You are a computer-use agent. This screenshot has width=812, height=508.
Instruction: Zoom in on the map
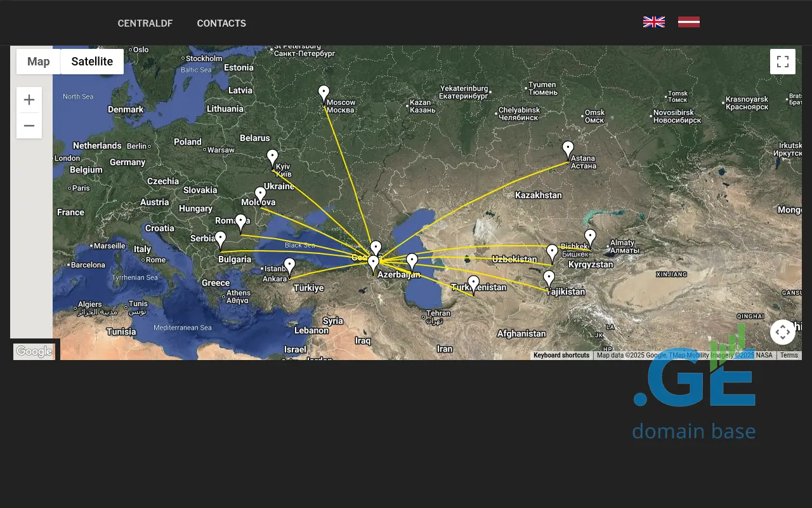(29, 100)
